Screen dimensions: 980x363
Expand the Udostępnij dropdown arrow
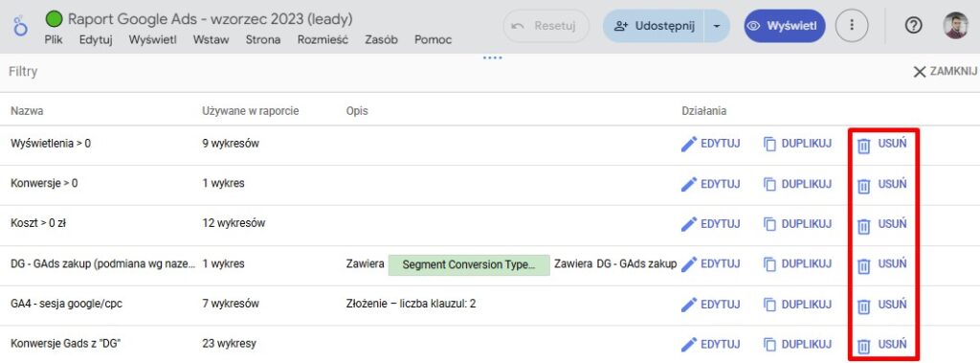[717, 26]
